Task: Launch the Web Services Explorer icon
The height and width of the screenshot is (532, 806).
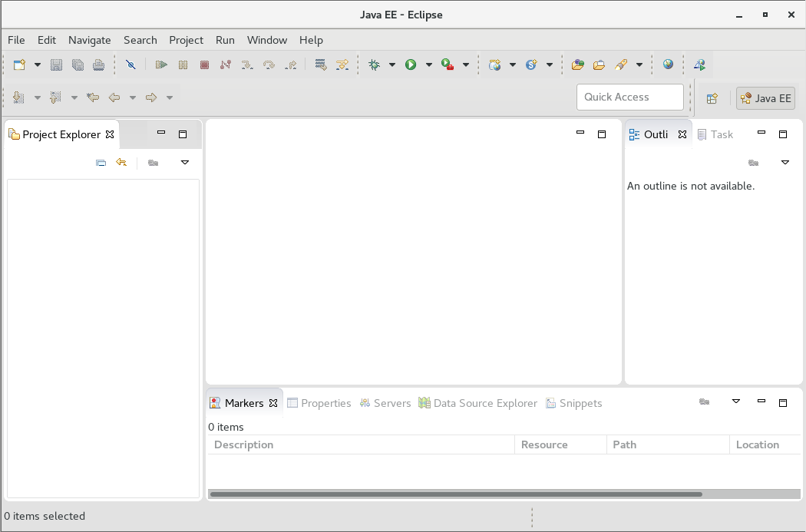Action: tap(699, 64)
